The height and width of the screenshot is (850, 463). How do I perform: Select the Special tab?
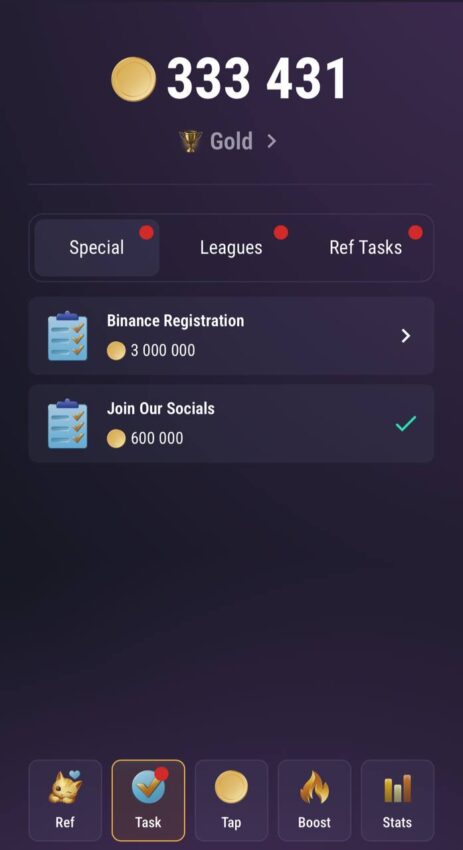[x=97, y=248]
